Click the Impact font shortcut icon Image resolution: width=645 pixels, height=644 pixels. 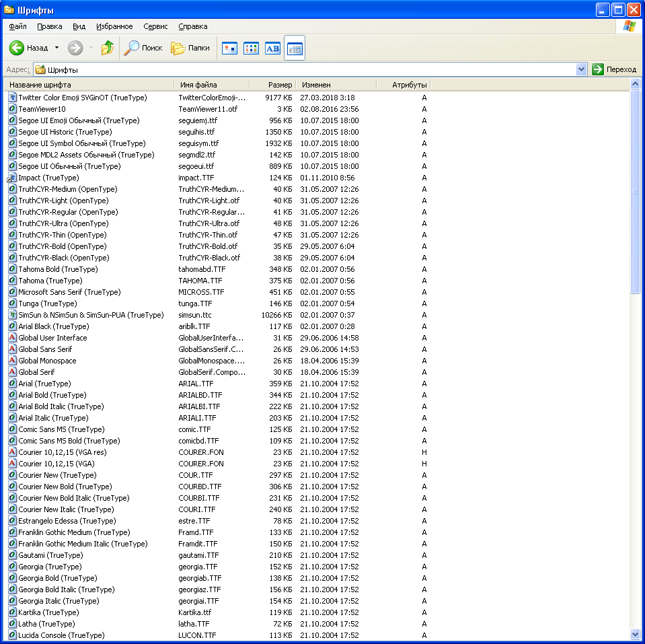pyautogui.click(x=12, y=178)
